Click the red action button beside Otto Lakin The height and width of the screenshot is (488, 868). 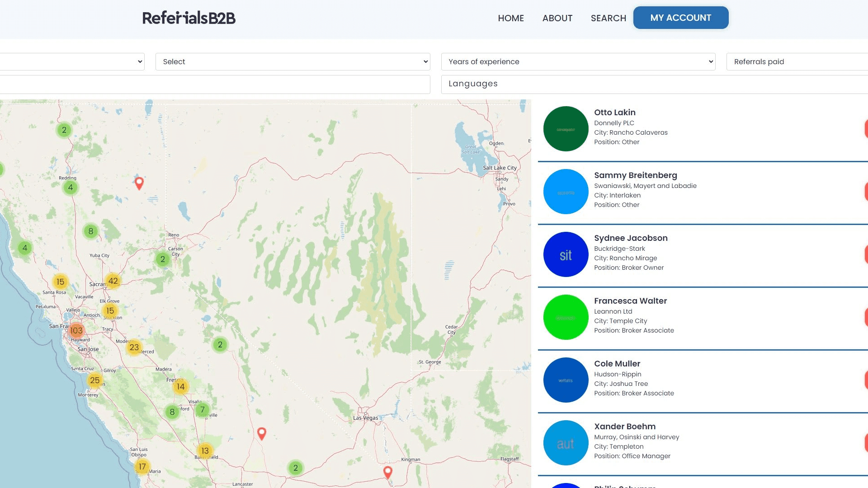click(x=866, y=129)
